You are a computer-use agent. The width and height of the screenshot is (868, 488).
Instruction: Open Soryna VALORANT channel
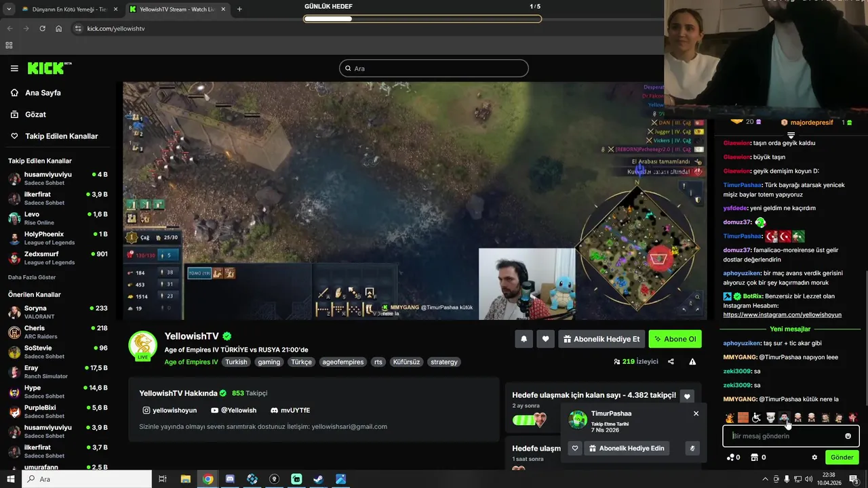(x=57, y=312)
